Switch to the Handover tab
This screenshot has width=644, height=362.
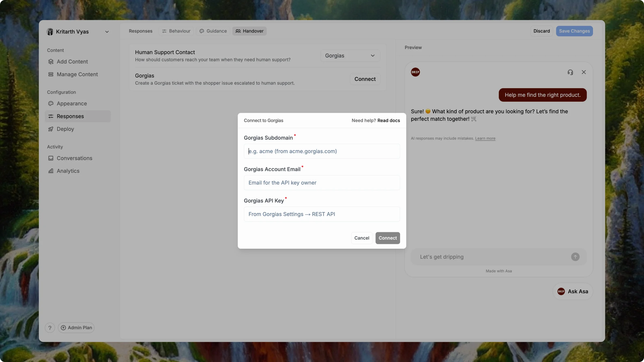click(249, 31)
